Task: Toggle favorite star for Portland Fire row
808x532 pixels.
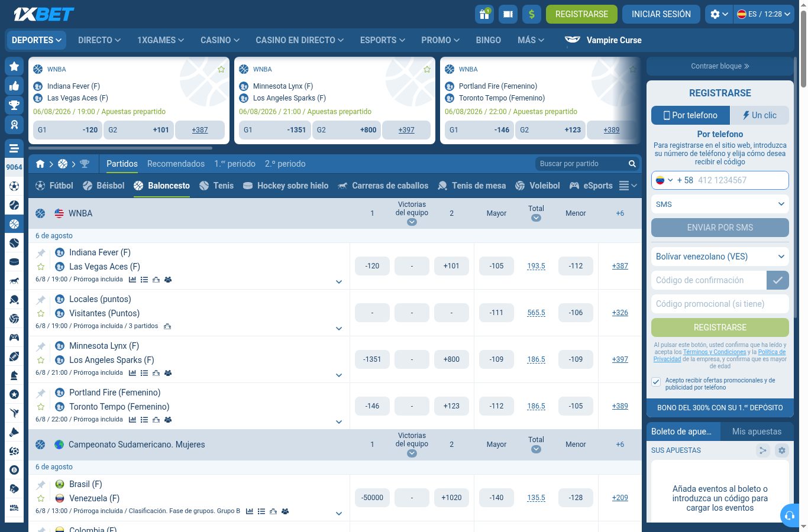Action: coord(41,407)
